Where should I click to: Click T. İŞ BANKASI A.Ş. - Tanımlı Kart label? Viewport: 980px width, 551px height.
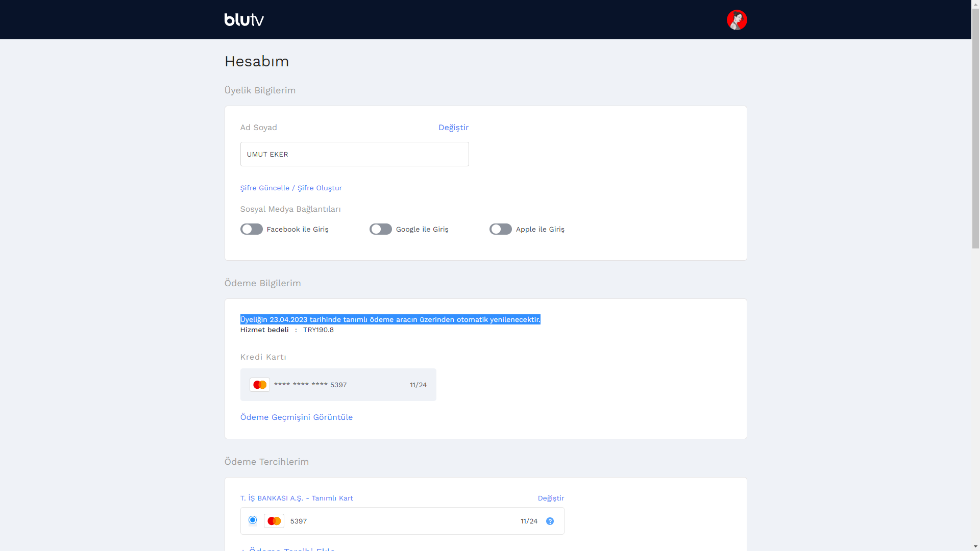[297, 498]
